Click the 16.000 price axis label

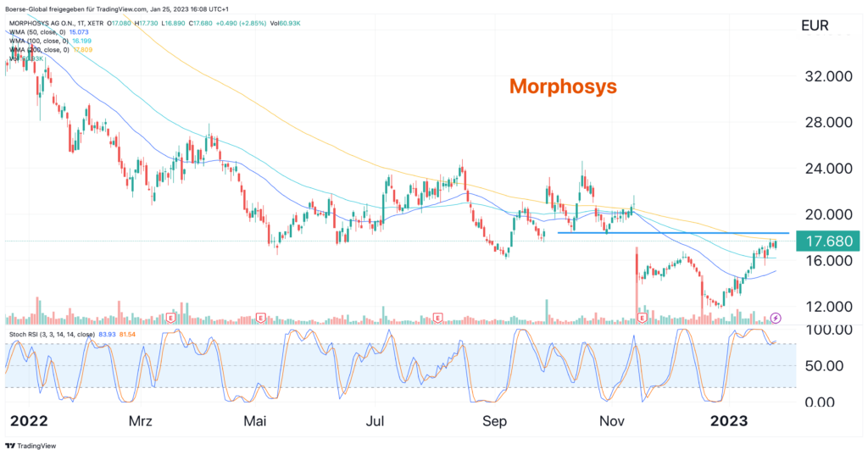tap(828, 260)
